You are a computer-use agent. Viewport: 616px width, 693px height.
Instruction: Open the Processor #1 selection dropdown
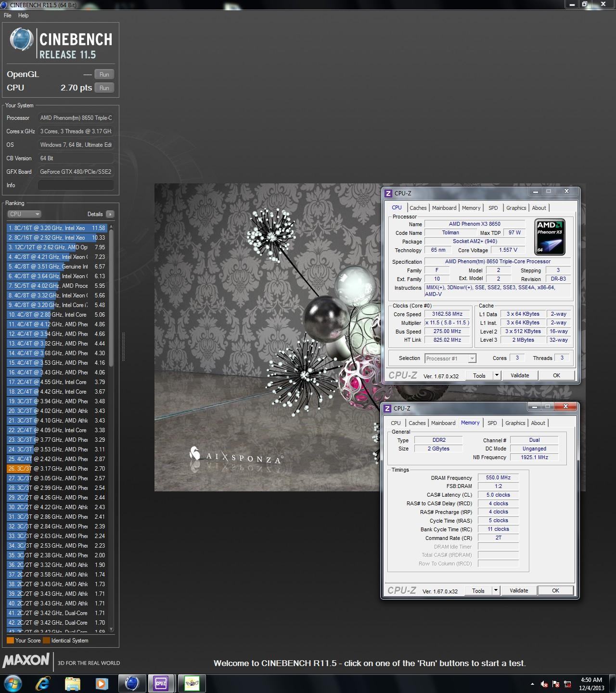pos(450,359)
